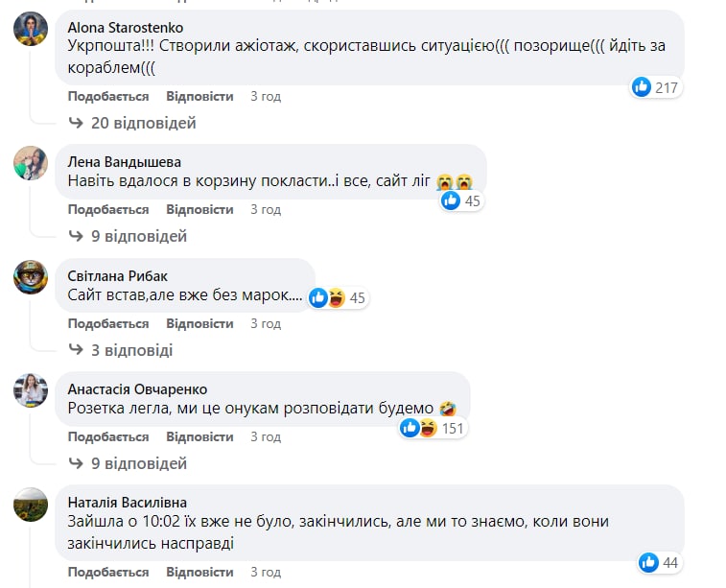The height and width of the screenshot is (588, 726).
Task: Open the 44 like reactions on Наталія's comment
Action: [658, 561]
